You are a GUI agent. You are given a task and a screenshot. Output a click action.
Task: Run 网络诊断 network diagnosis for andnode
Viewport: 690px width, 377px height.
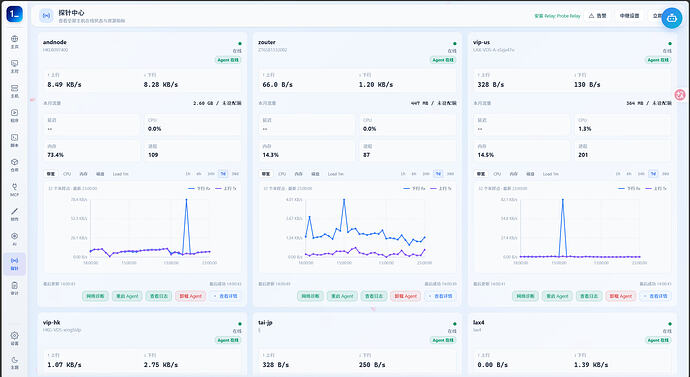(95, 296)
